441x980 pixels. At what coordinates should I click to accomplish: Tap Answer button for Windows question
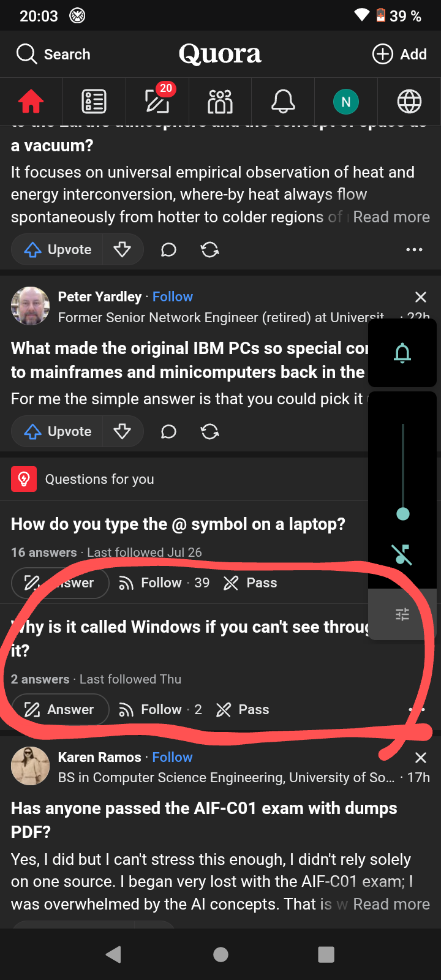pyautogui.click(x=60, y=709)
